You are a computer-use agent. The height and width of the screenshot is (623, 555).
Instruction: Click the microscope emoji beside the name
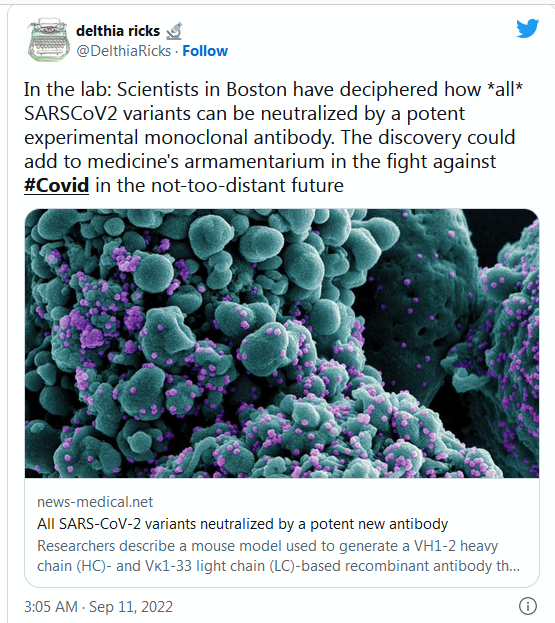pyautogui.click(x=174, y=31)
